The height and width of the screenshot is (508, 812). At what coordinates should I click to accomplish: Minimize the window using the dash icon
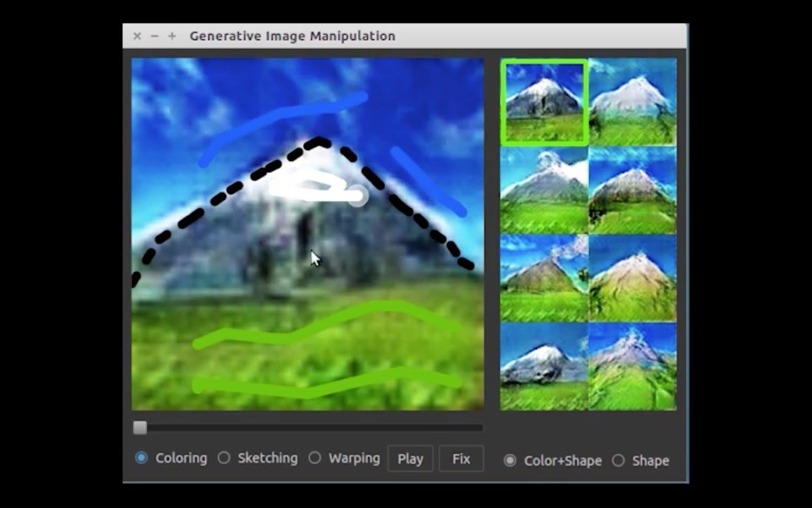click(x=155, y=36)
